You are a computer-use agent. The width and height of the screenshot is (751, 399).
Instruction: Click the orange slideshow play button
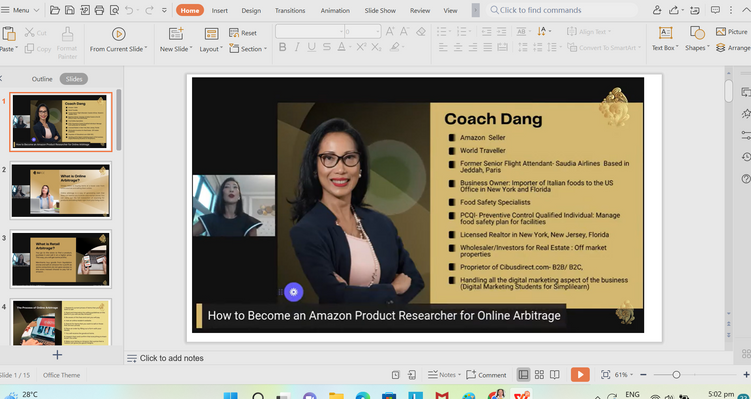(580, 375)
